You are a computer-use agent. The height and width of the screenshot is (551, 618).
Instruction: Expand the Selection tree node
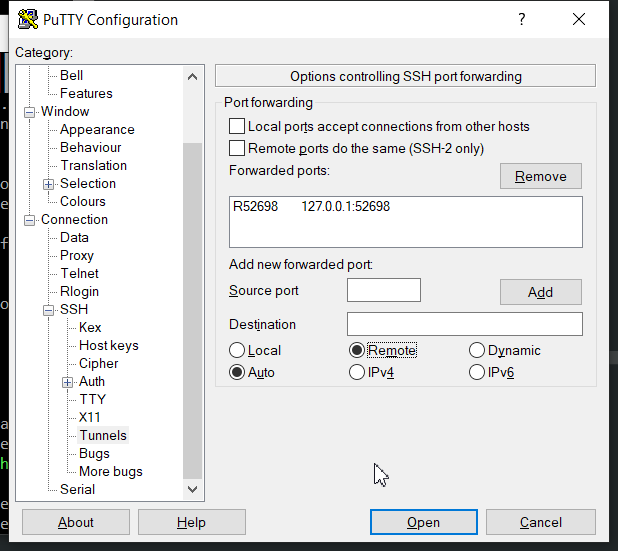tap(48, 184)
